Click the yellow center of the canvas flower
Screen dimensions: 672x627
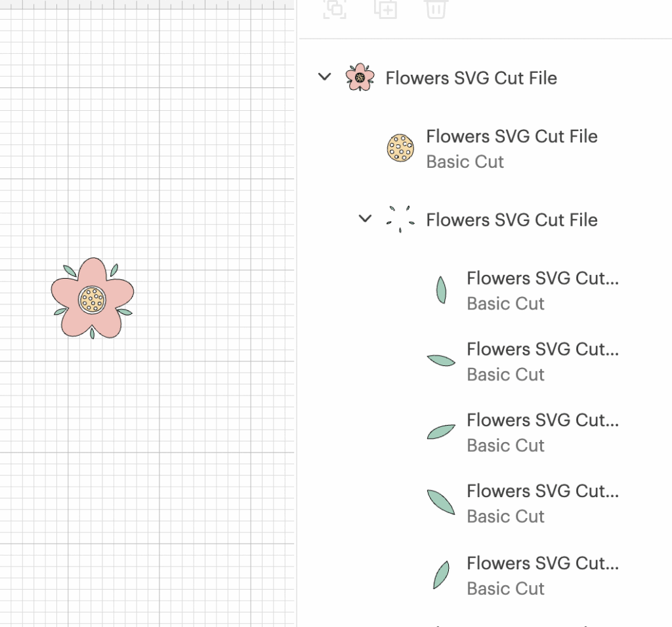(92, 300)
